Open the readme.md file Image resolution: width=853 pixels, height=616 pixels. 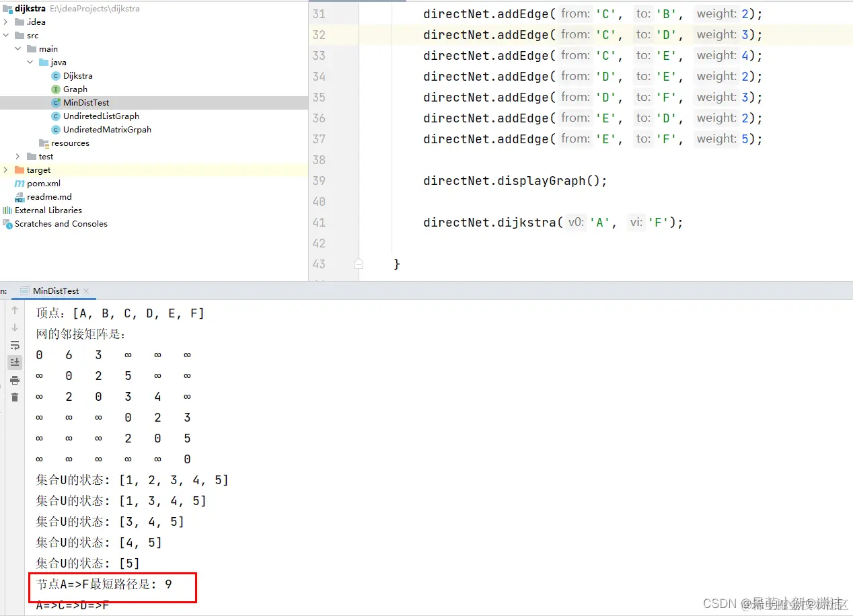49,197
